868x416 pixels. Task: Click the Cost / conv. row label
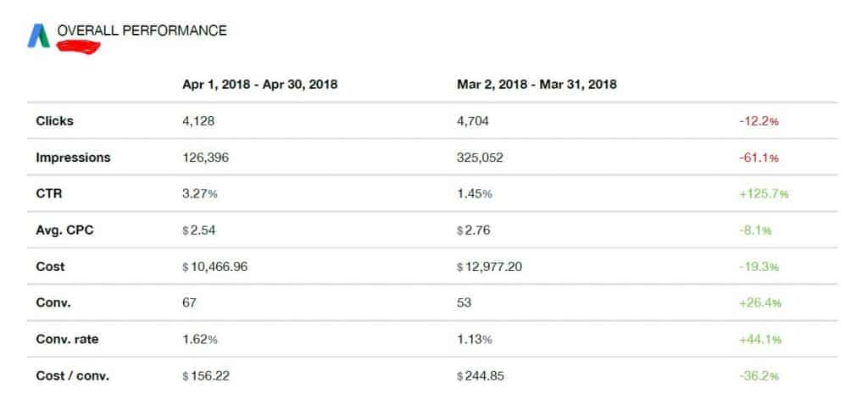(x=73, y=375)
